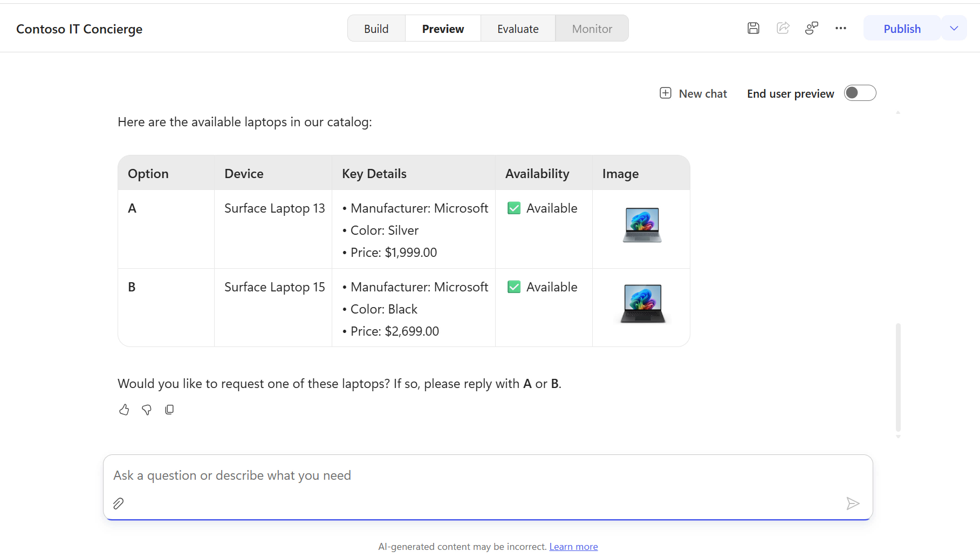The height and width of the screenshot is (558, 980).
Task: Click the Share icon in the header
Action: pyautogui.click(x=783, y=28)
